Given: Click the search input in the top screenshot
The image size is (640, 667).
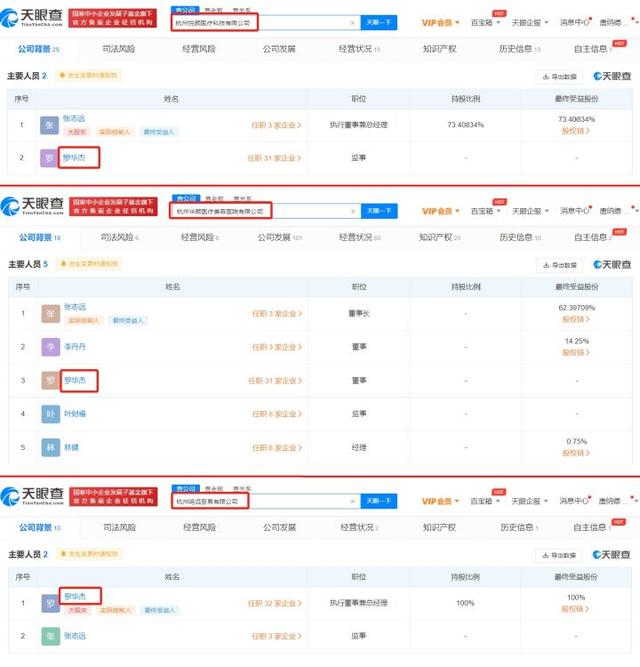Looking at the screenshot, I should (x=266, y=23).
